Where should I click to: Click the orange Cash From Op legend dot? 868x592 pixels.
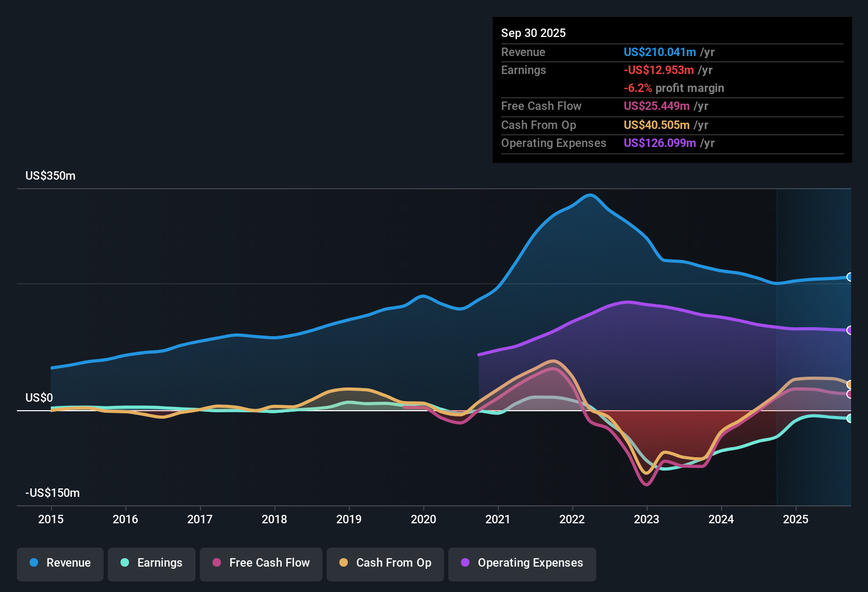pyautogui.click(x=343, y=563)
